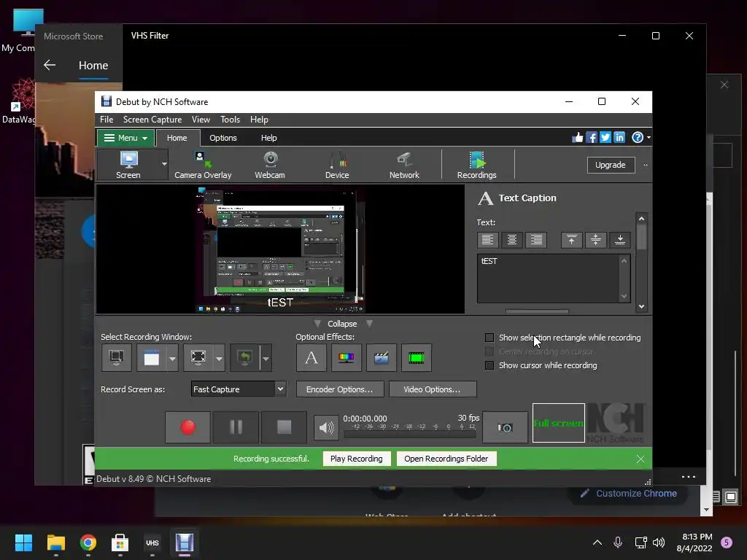The width and height of the screenshot is (747, 560).
Task: Open the Camera Overlay tool
Action: coord(203,165)
